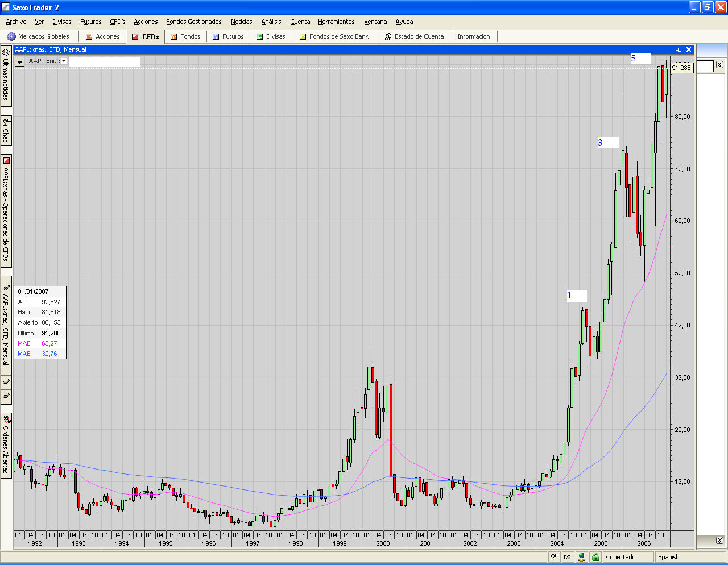Open the Análisis menu
The width and height of the screenshot is (728, 565).
[271, 22]
